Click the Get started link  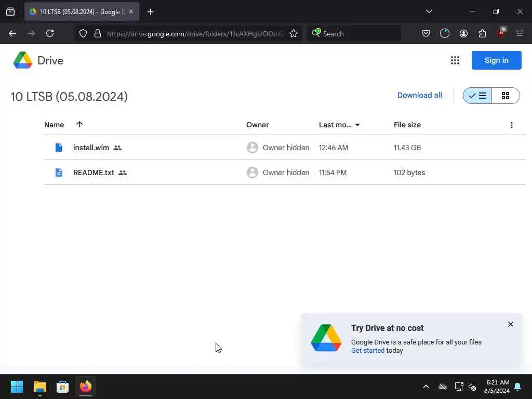[x=367, y=351]
